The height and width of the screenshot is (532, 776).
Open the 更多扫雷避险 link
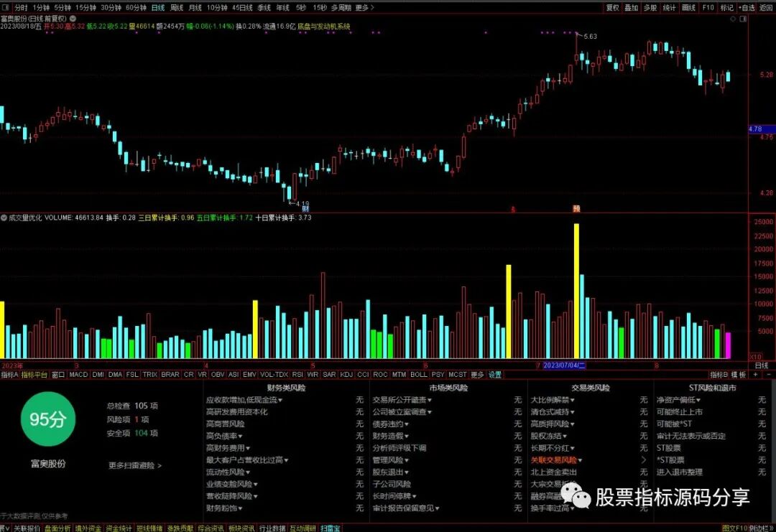pyautogui.click(x=134, y=465)
